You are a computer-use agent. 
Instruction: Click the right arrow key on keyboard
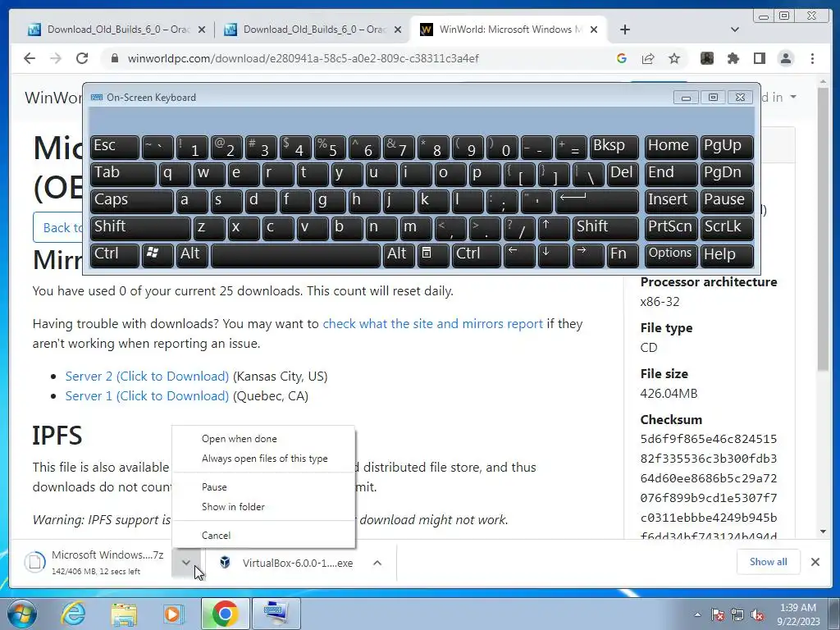click(x=587, y=254)
